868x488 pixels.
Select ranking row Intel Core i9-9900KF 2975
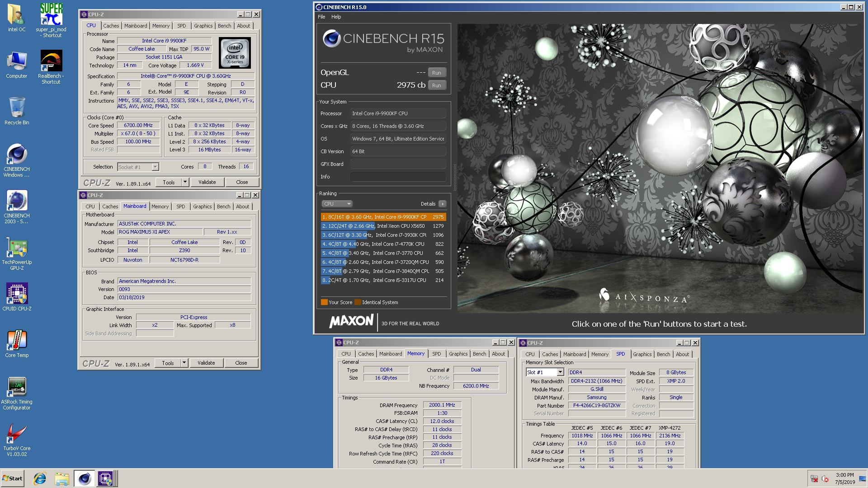383,217
